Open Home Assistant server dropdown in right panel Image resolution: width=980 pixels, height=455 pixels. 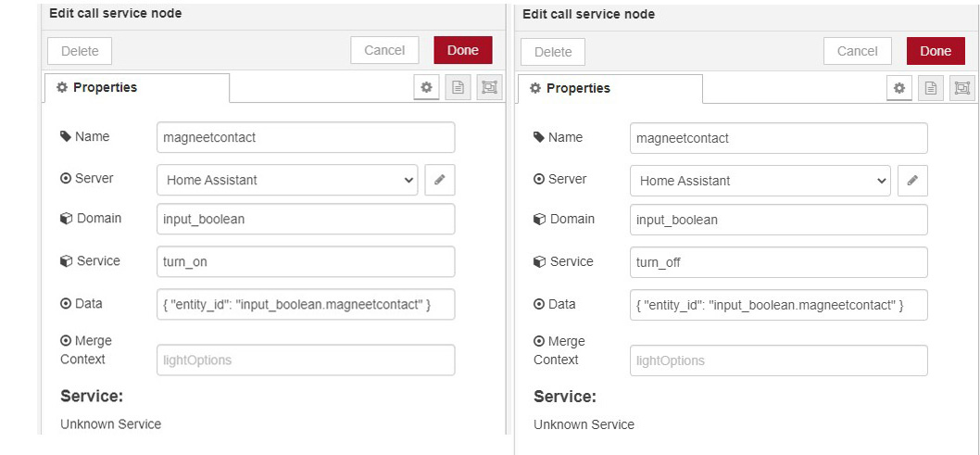760,181
